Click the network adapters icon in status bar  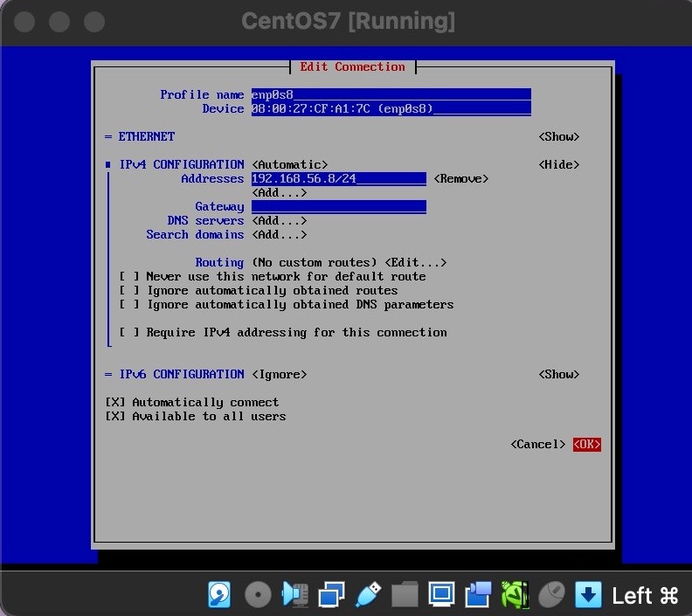pos(331,594)
